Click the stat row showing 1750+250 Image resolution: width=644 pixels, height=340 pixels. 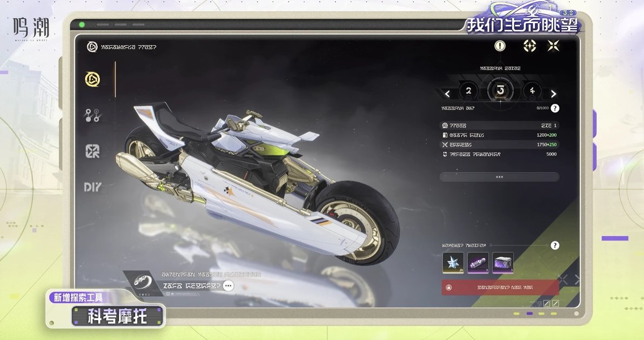(499, 145)
